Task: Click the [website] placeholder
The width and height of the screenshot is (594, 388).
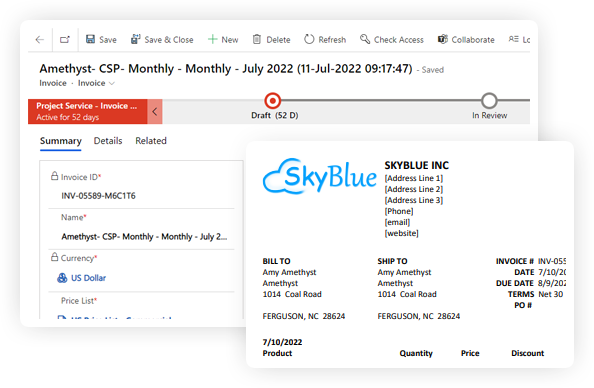Action: click(402, 233)
